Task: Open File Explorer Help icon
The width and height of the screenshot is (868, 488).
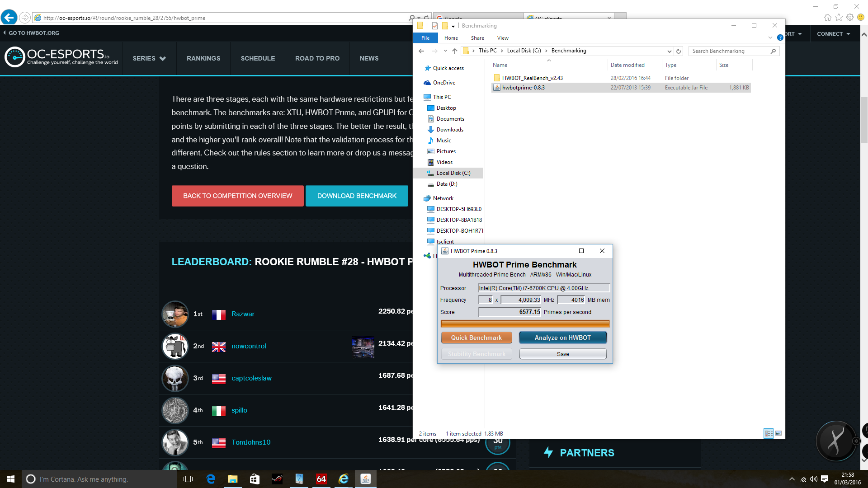Action: coord(780,38)
